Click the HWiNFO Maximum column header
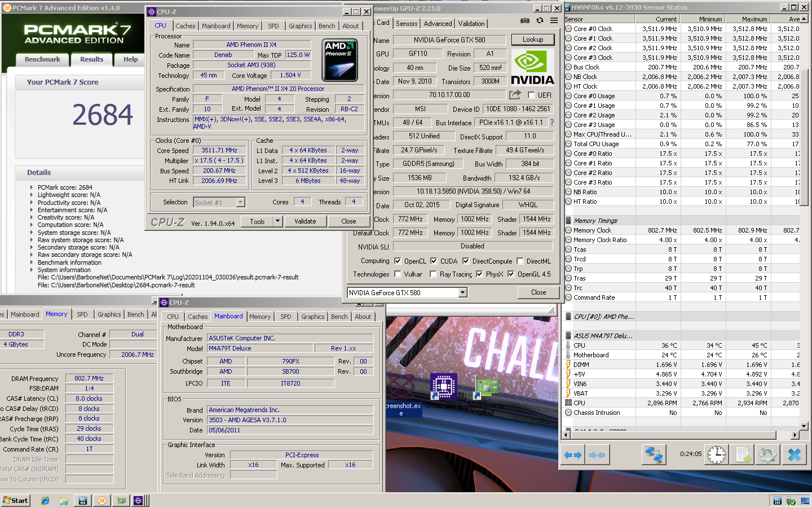812x508 pixels. coord(747,19)
